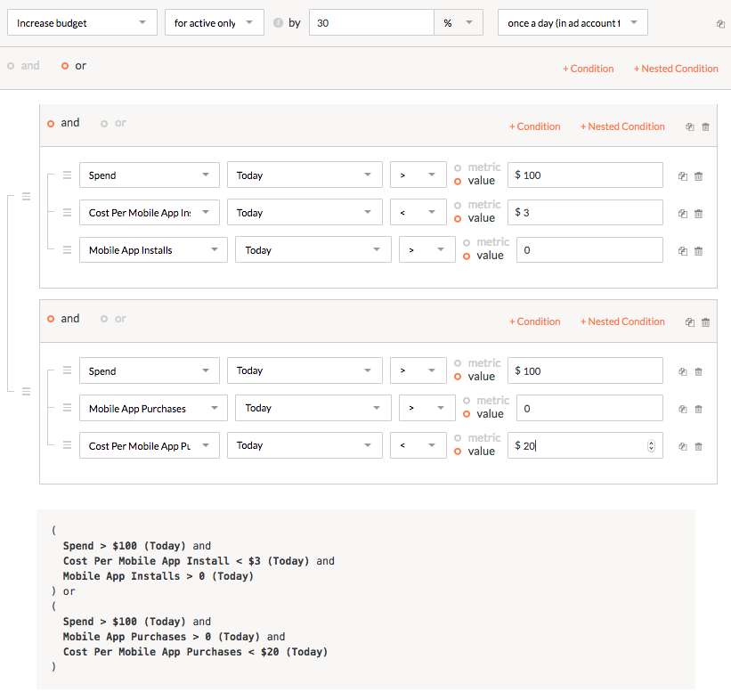Open the Mobile App Purchases metric dropdown
Screen dimensions: 731x700
[153, 408]
